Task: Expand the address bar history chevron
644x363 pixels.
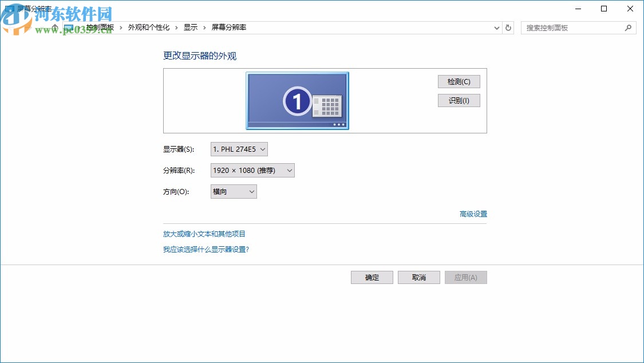Action: click(x=496, y=27)
